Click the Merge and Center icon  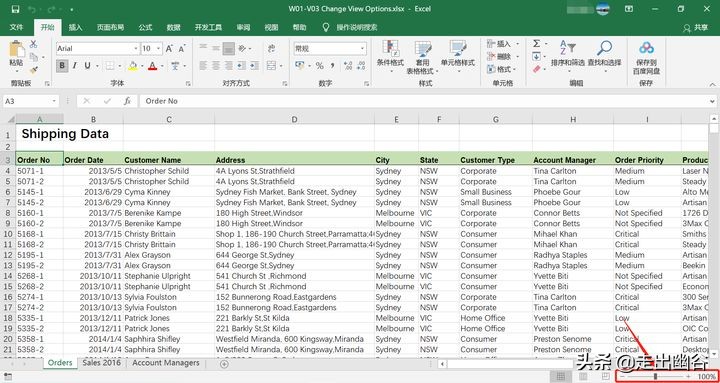[x=271, y=66]
